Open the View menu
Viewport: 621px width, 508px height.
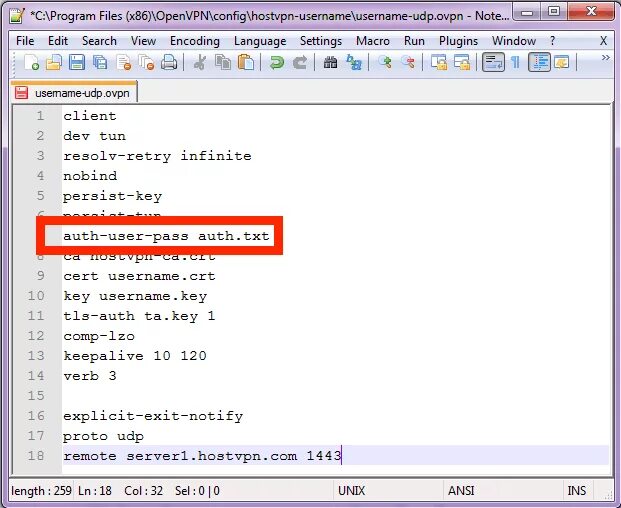click(143, 41)
